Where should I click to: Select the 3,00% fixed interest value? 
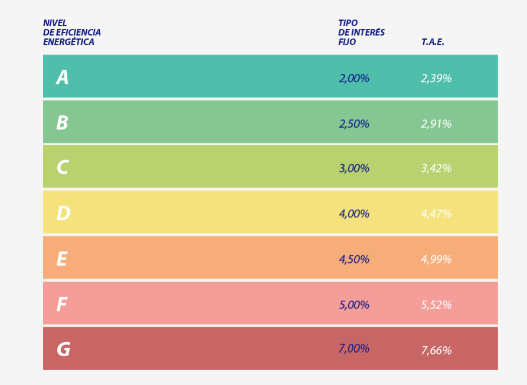coord(354,168)
